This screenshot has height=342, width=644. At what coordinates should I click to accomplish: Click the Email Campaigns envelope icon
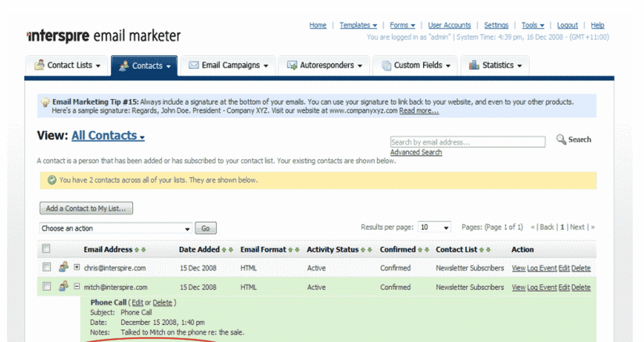[193, 65]
